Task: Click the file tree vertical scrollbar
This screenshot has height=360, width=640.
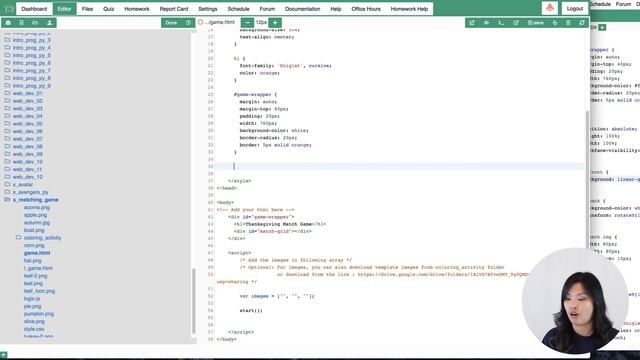Action: coord(193,301)
